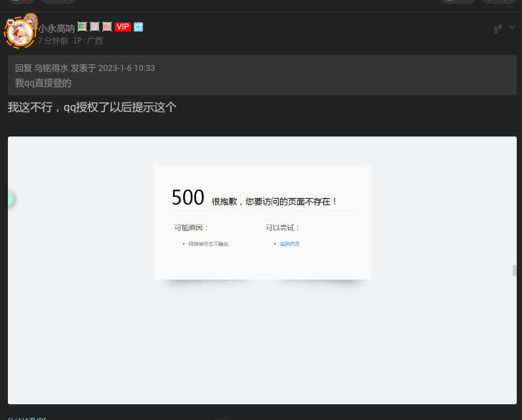Image resolution: width=522 pixels, height=420 pixels.
Task: Click the blue male gender icon
Action: (x=138, y=27)
